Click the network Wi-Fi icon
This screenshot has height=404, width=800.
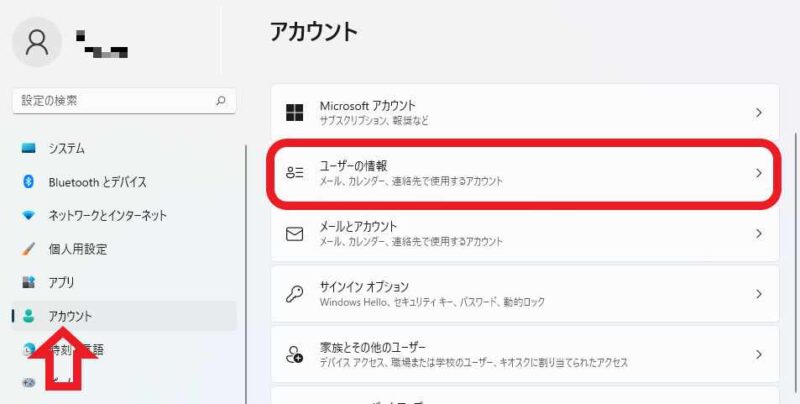coord(29,215)
